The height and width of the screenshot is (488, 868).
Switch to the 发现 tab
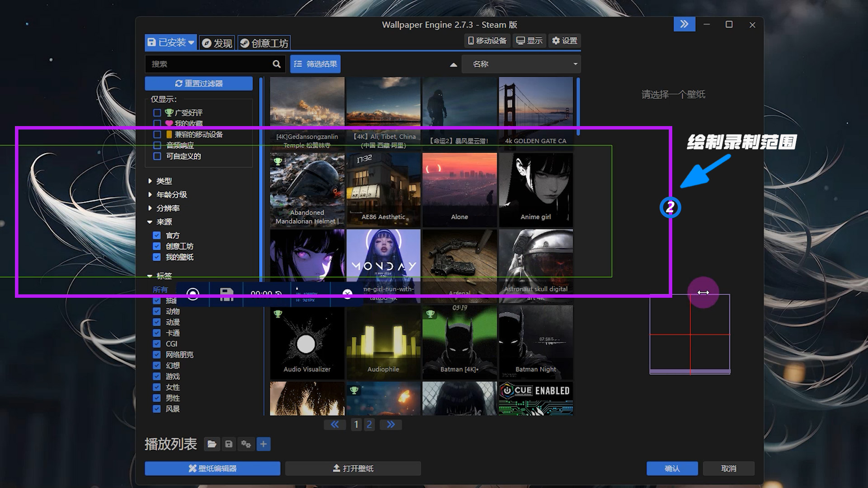tap(217, 43)
